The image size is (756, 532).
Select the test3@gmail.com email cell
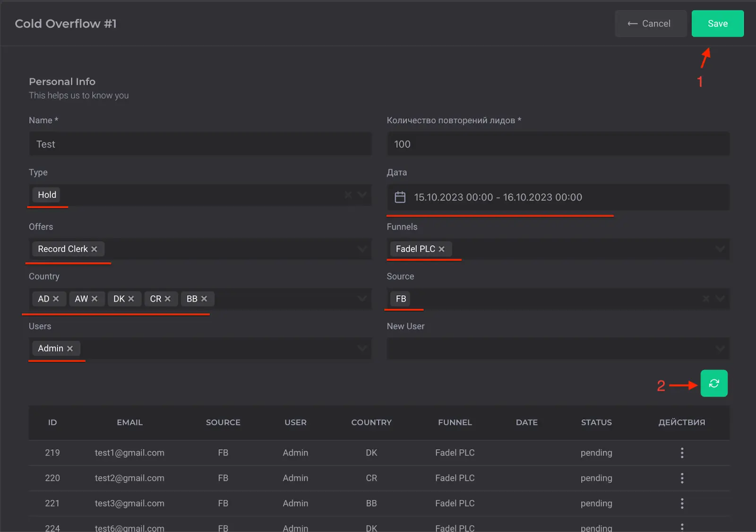tap(129, 503)
